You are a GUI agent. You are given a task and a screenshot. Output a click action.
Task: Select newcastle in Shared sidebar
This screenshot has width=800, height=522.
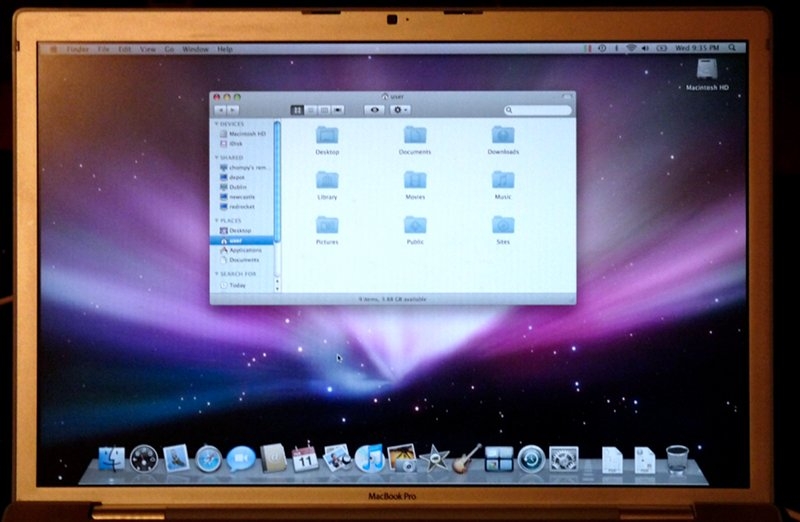pyautogui.click(x=243, y=197)
